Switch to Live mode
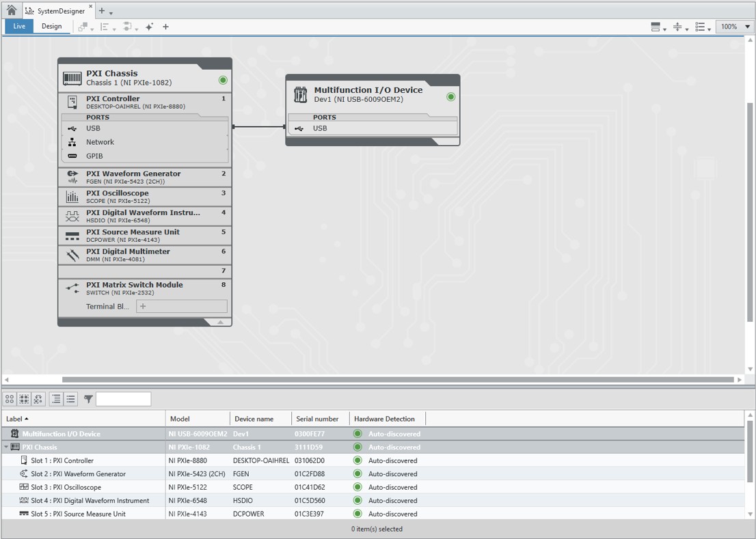This screenshot has width=756, height=539. coord(19,27)
